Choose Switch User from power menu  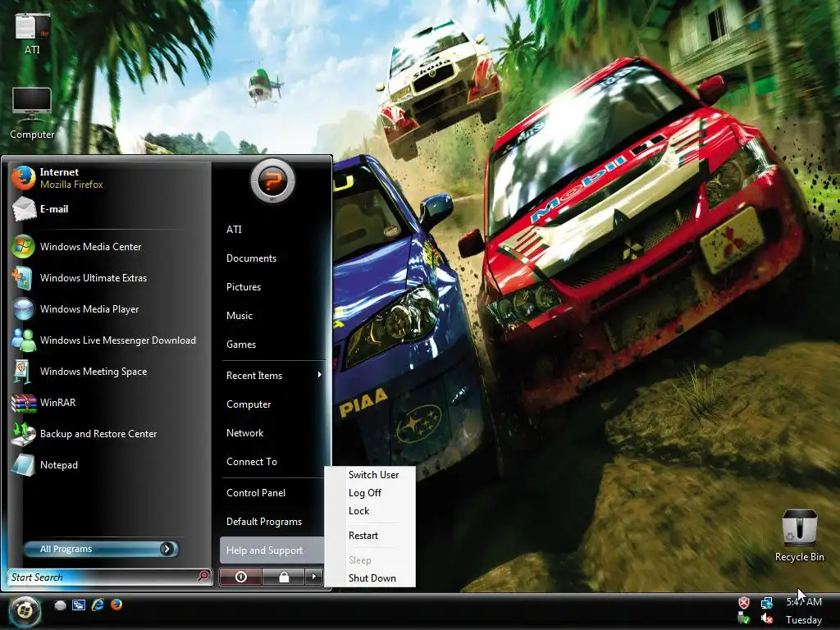point(373,475)
